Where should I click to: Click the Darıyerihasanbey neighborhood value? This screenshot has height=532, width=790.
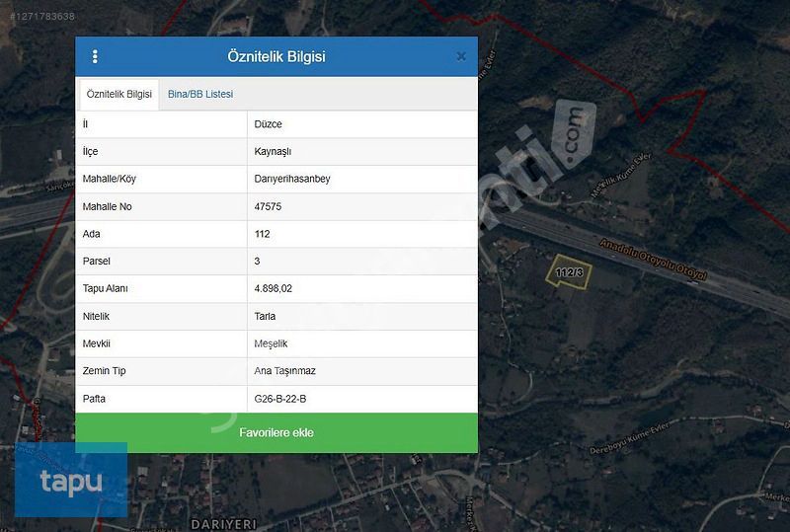(292, 180)
